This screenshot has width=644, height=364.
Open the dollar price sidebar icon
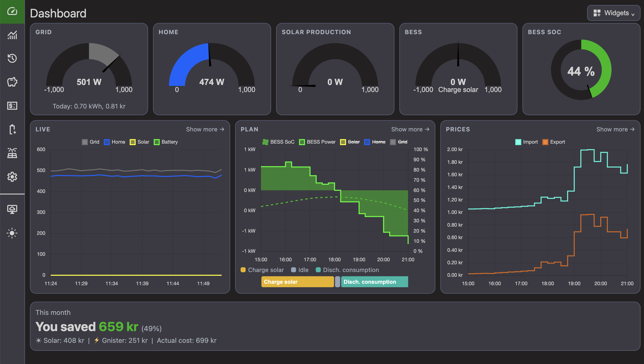pos(12,106)
